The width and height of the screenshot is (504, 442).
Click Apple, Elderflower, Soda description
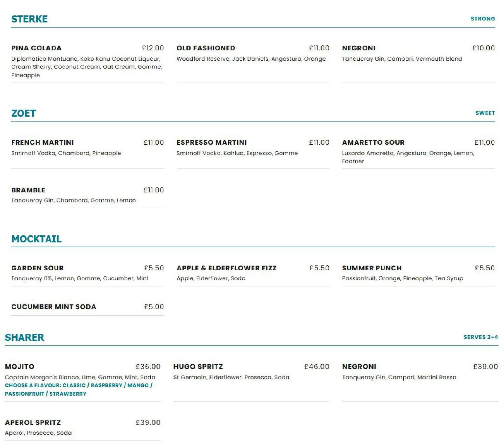point(211,278)
